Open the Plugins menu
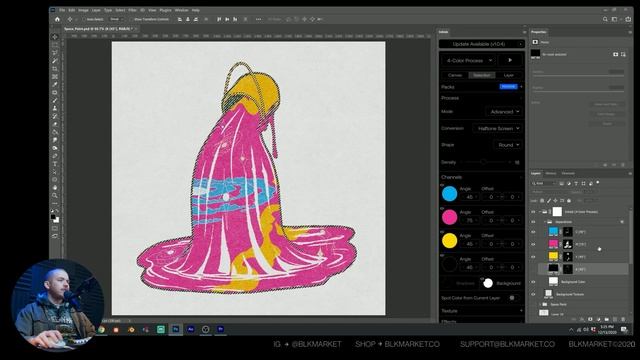The height and width of the screenshot is (360, 640). coord(165,10)
